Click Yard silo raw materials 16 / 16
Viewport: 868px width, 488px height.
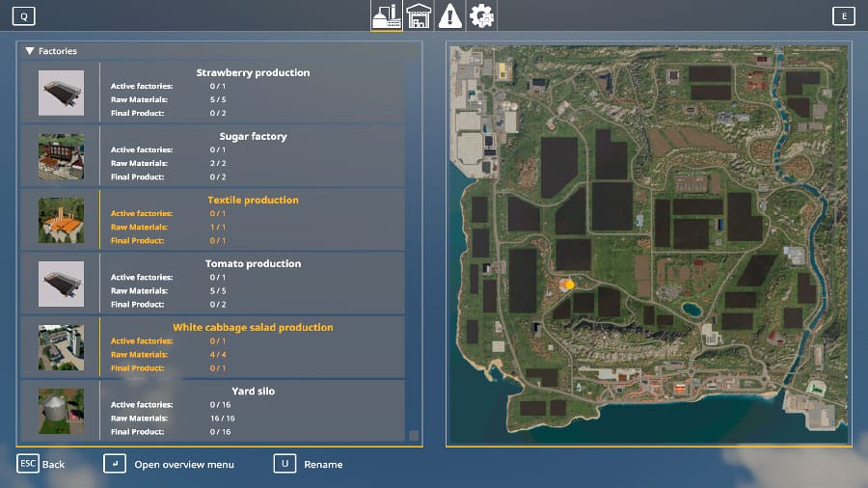(x=223, y=419)
